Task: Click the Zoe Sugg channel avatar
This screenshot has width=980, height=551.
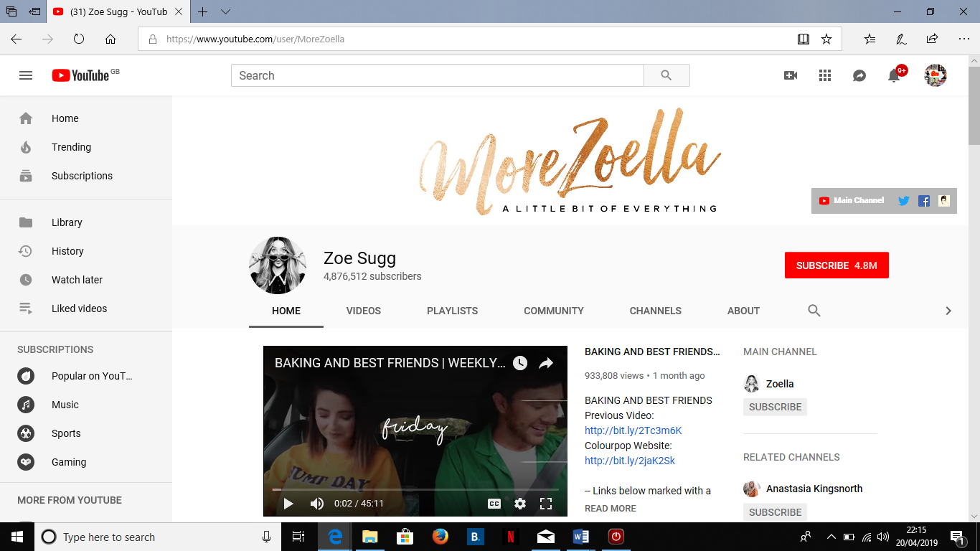Action: 278,265
